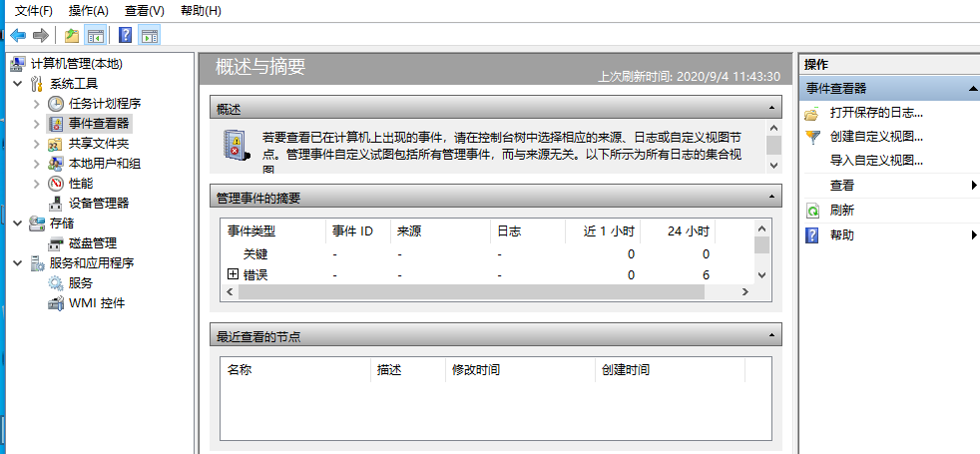
Task: Click the Forward arrow toolbar icon
Action: click(x=41, y=35)
